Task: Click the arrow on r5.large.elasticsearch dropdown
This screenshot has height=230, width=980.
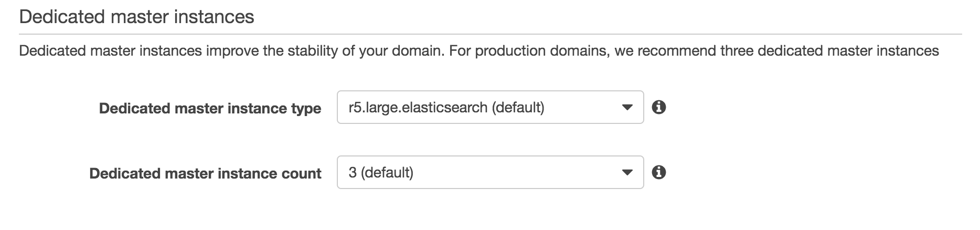Action: [626, 108]
